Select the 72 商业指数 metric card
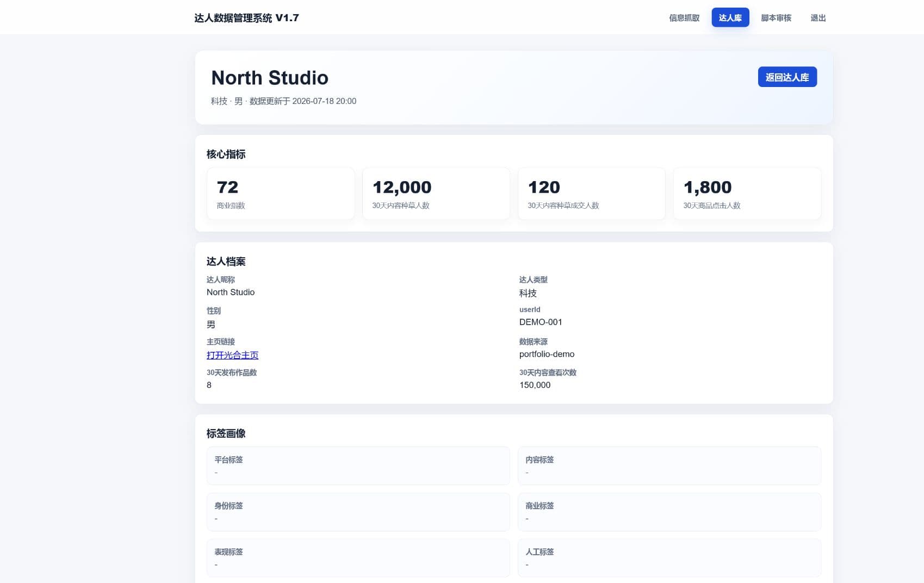This screenshot has width=924, height=583. point(281,194)
